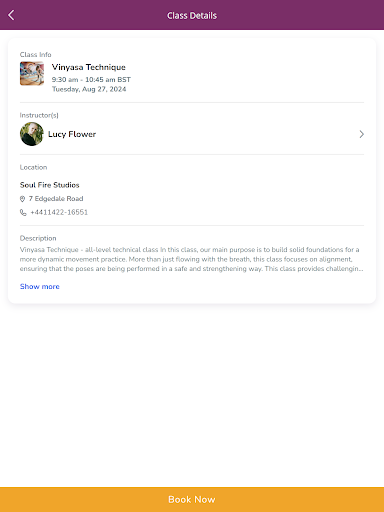Click the Tuesday, Aug 27, 2024 date
This screenshot has width=384, height=512.
[x=89, y=89]
